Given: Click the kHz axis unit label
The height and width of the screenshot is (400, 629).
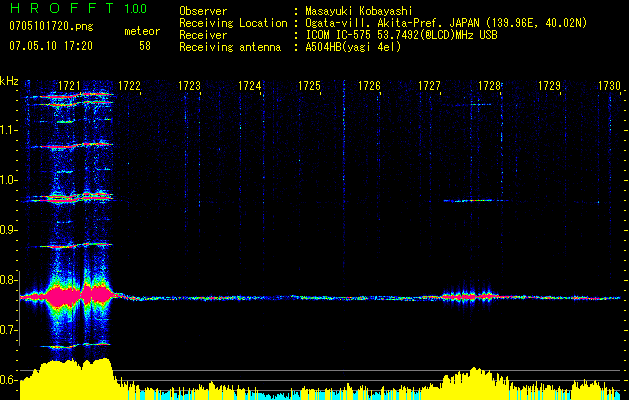Looking at the screenshot, I should click(x=9, y=81).
